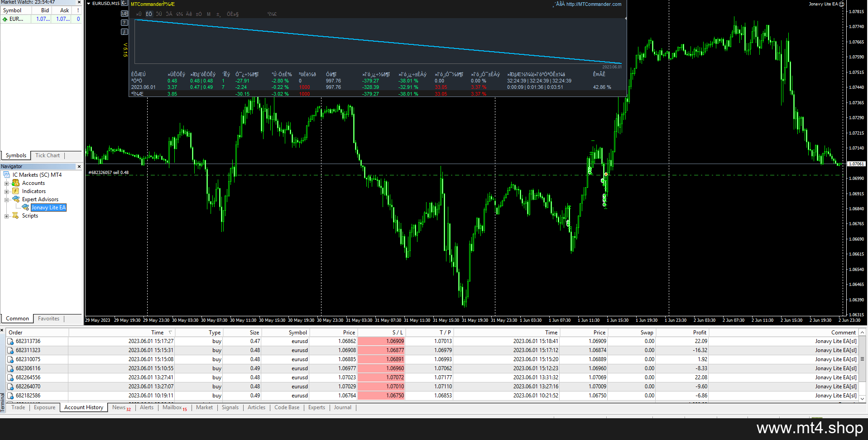This screenshot has width=868, height=440.
Task: Click the Bid column header in Market Watch
Action: pos(42,10)
